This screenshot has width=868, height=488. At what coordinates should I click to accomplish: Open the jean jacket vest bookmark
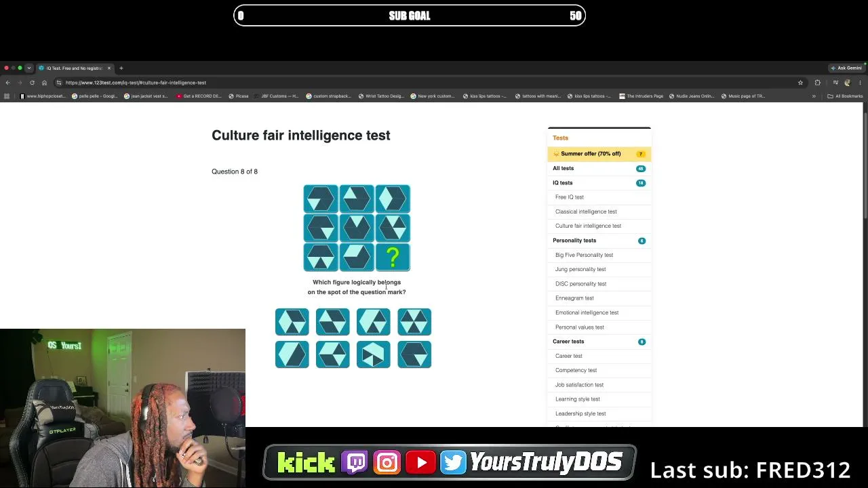pyautogui.click(x=146, y=96)
